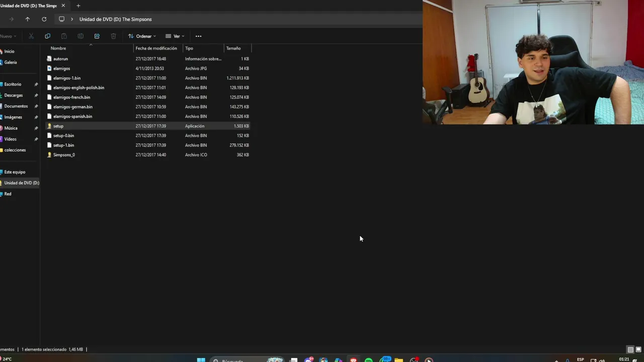
Task: Switch to details view layout icon
Action: coord(630,349)
